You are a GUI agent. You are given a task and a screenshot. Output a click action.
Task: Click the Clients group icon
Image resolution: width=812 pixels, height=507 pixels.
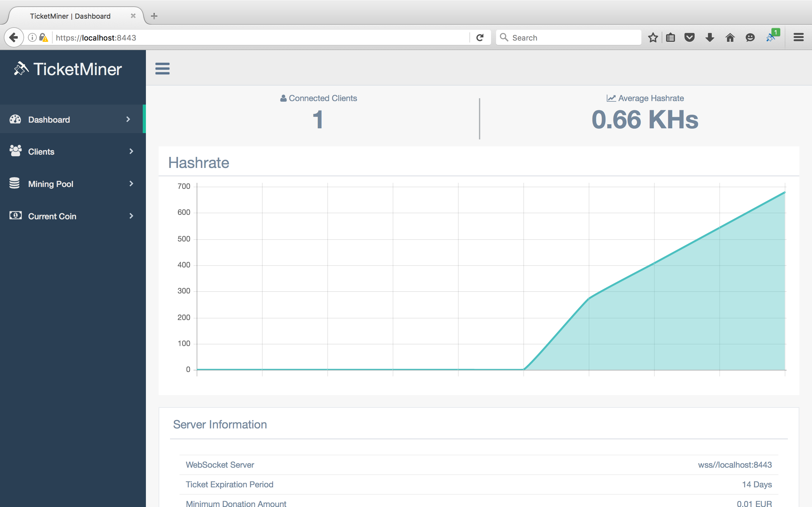point(16,151)
